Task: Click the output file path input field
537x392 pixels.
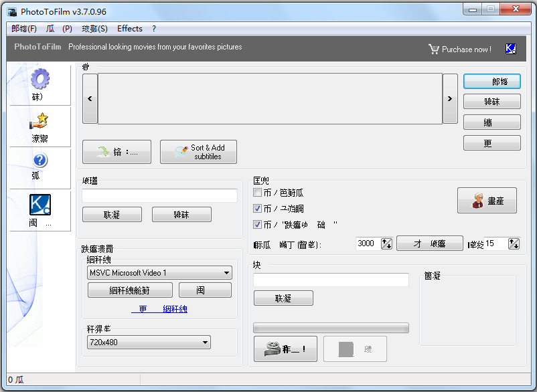Action: (x=331, y=280)
